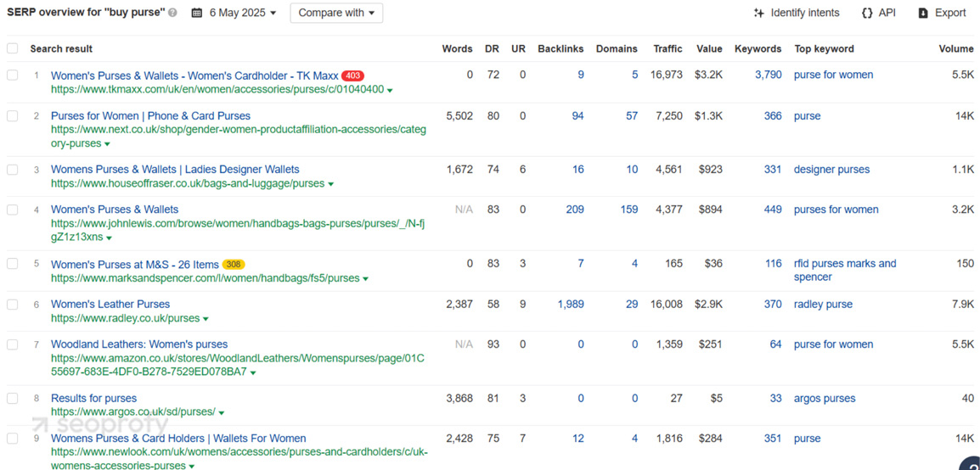
Task: Check the box for TK Maxx result
Action: [x=13, y=75]
